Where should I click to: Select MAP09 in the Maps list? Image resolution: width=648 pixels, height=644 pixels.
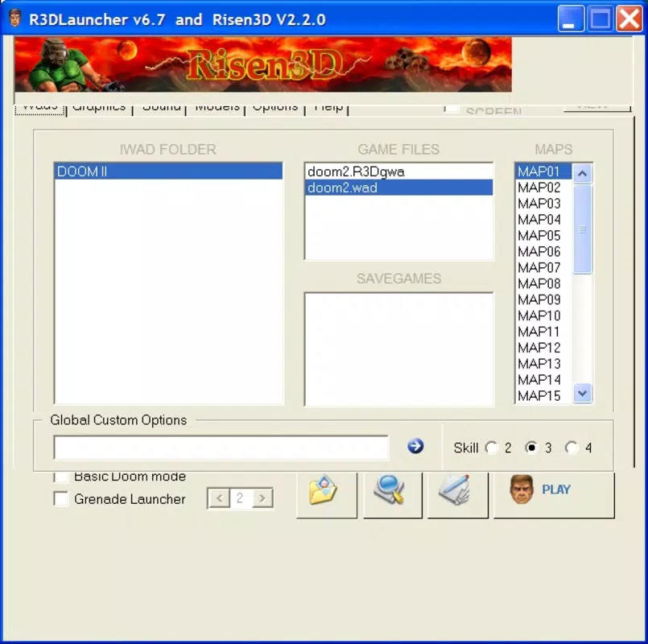click(x=543, y=299)
